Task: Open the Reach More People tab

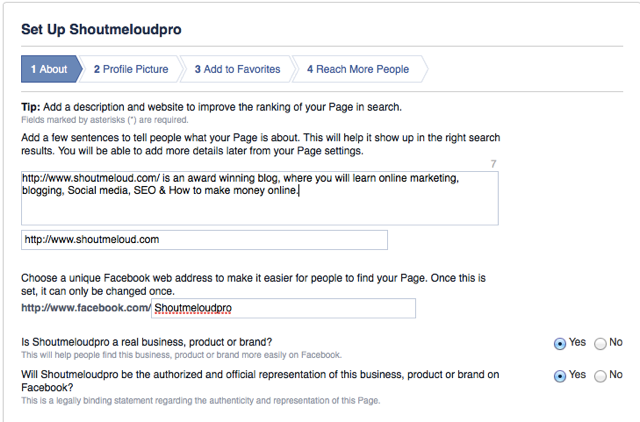Action: (357, 69)
